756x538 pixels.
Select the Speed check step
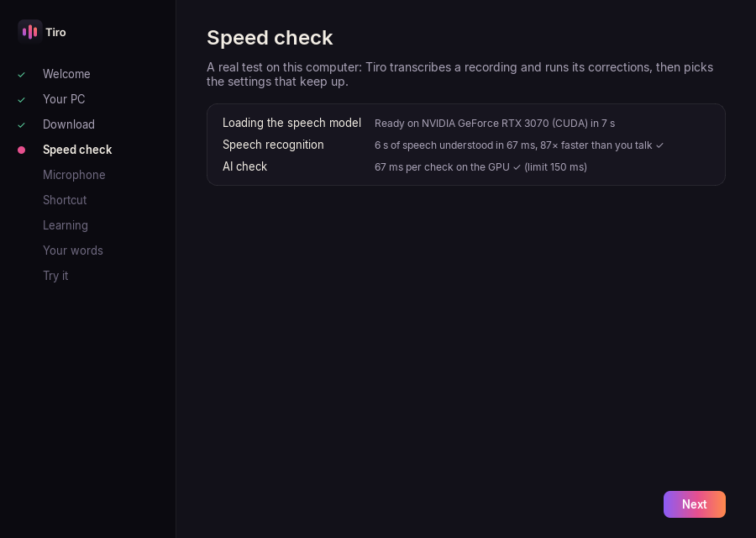coord(77,150)
